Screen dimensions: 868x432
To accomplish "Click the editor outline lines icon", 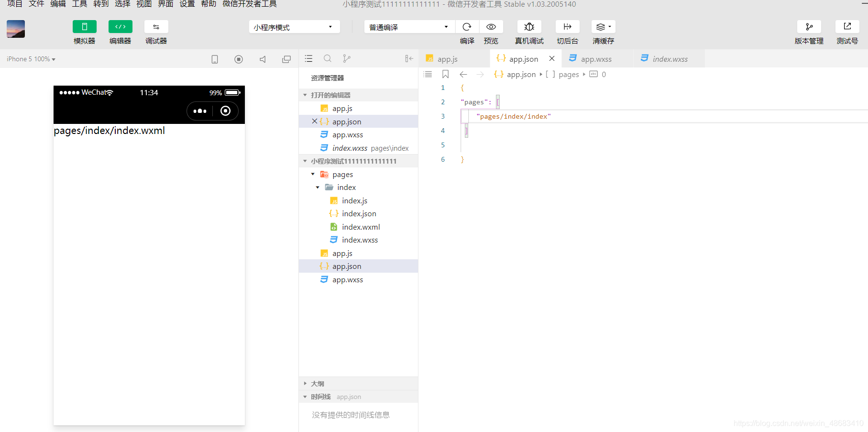I will (x=428, y=74).
